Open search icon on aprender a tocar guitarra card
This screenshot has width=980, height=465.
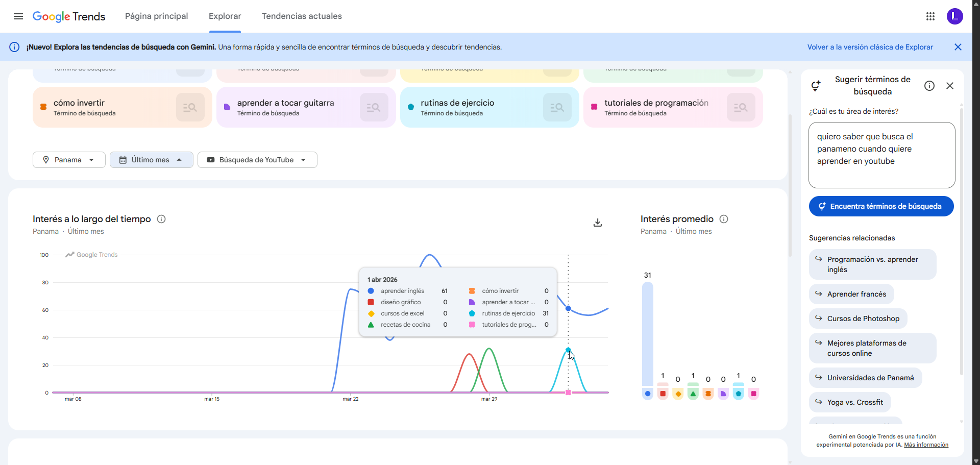(374, 107)
